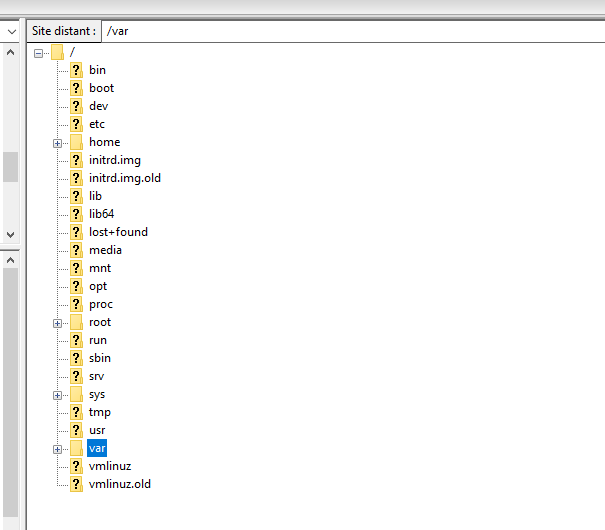Image resolution: width=605 pixels, height=530 pixels.
Task: Click the down arrow of the left scrollbar
Action: pos(10,234)
